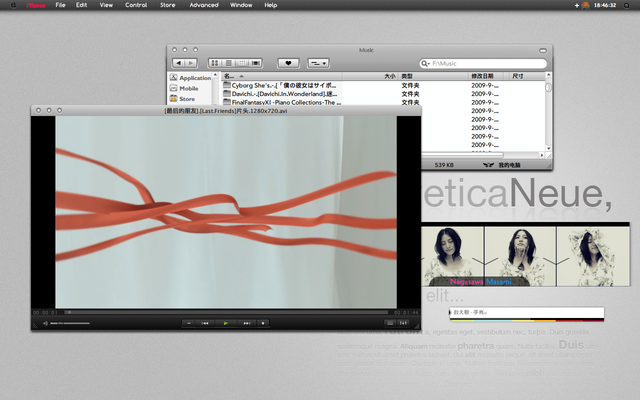Click the Cyborg She's folder icon
640x400 pixels.
227,85
